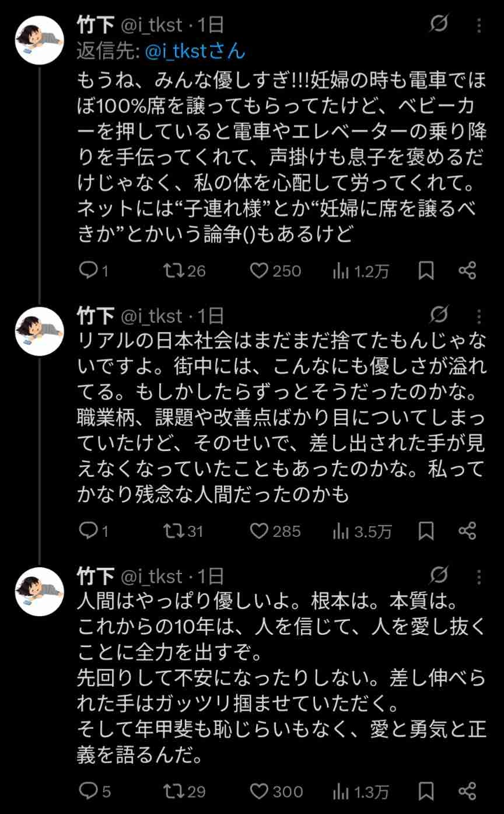
Task: Like the tweet with 285 likes
Action: coord(259,531)
